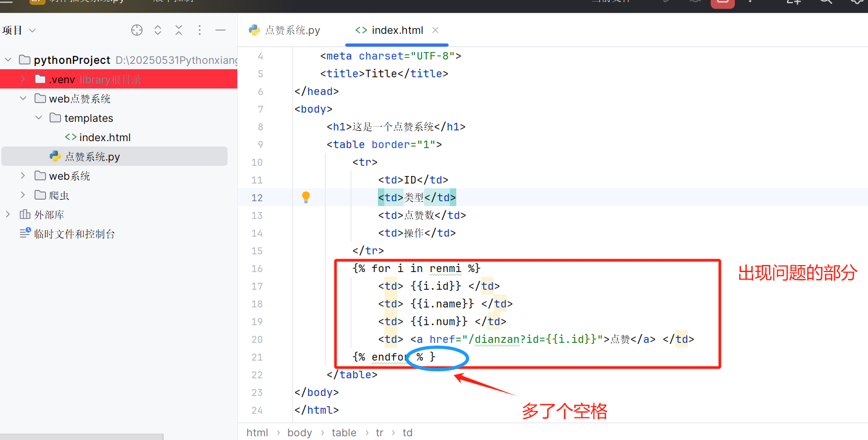Click the Python file icon beside 点赞系统.py in tree
Viewport: 868px width, 440px height.
click(55, 156)
